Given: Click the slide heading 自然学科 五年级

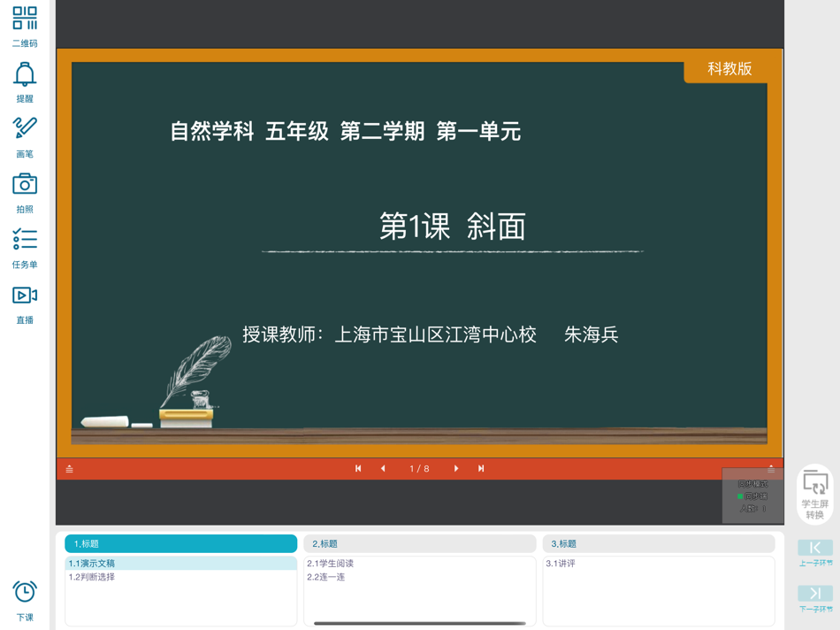Looking at the screenshot, I should coord(249,131).
